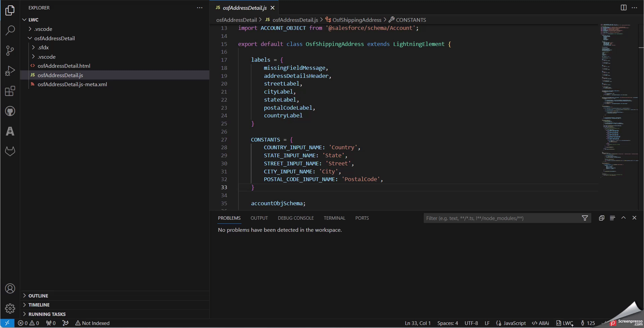Open the Extensions view
Viewport: 644px width, 328px height.
(10, 91)
